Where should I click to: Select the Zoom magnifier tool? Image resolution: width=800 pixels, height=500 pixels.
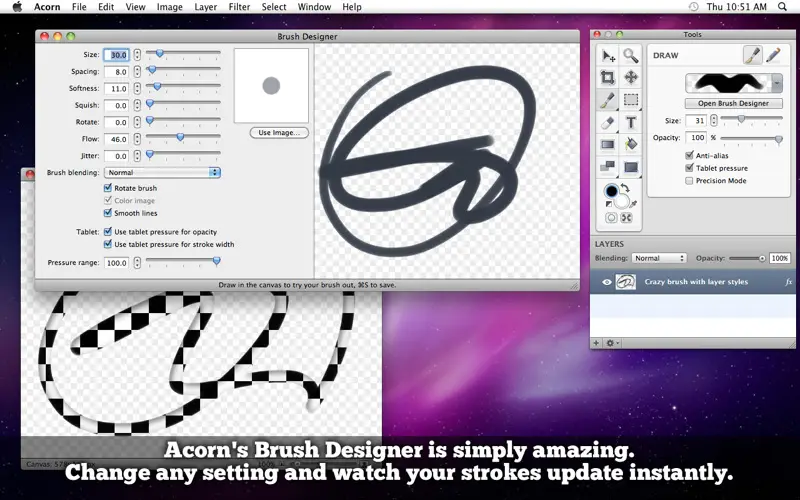click(x=631, y=55)
